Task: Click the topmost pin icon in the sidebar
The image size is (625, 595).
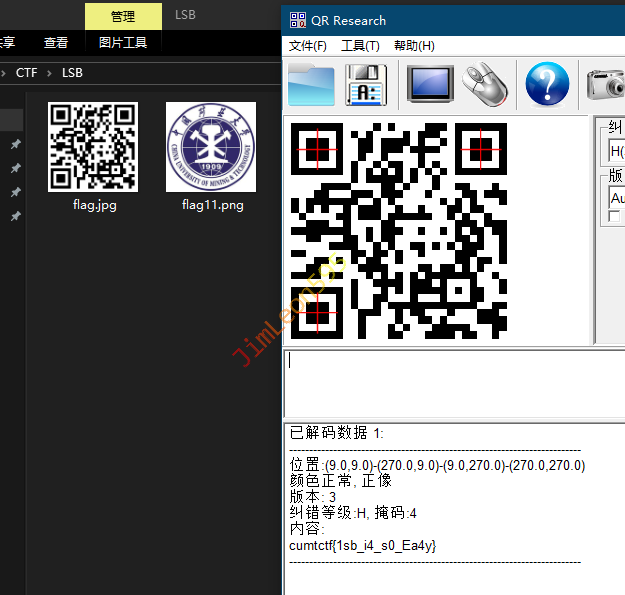Action: tap(15, 145)
